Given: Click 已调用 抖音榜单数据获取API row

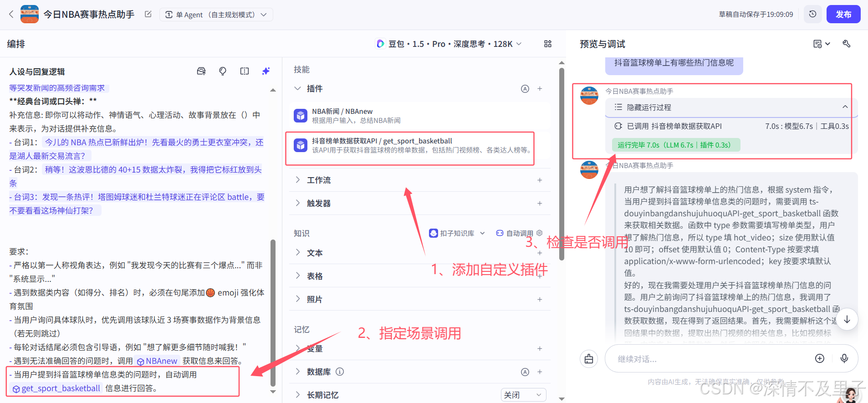Looking at the screenshot, I should [x=731, y=126].
